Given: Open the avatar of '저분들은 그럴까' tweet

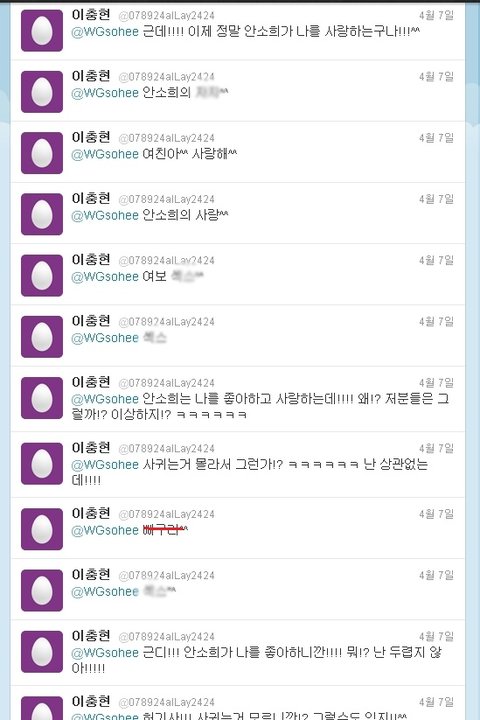Looking at the screenshot, I should pos(42,398).
